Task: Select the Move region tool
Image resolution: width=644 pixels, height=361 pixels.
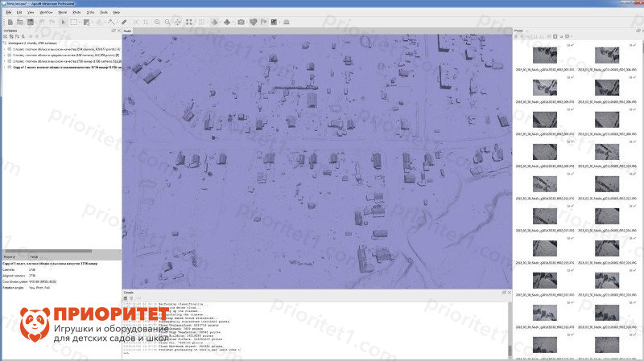Action: click(x=86, y=23)
